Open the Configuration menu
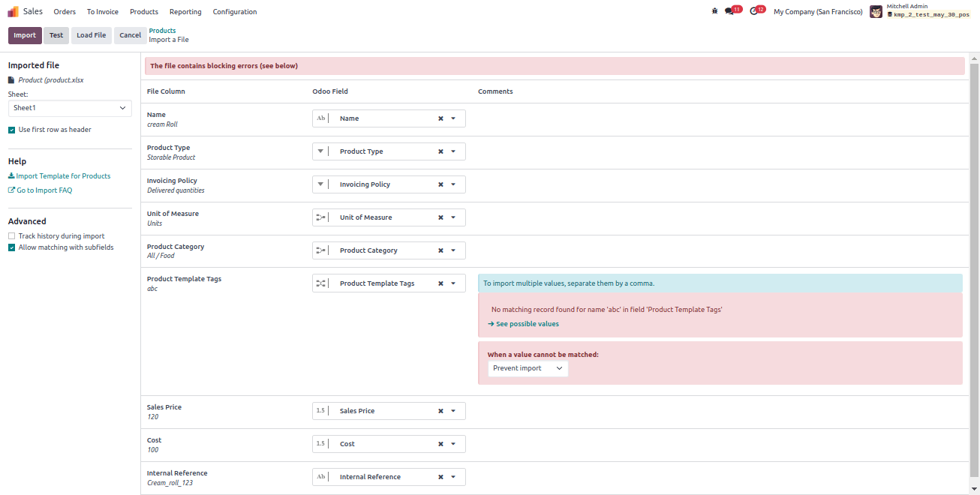This screenshot has height=495, width=980. [x=235, y=12]
